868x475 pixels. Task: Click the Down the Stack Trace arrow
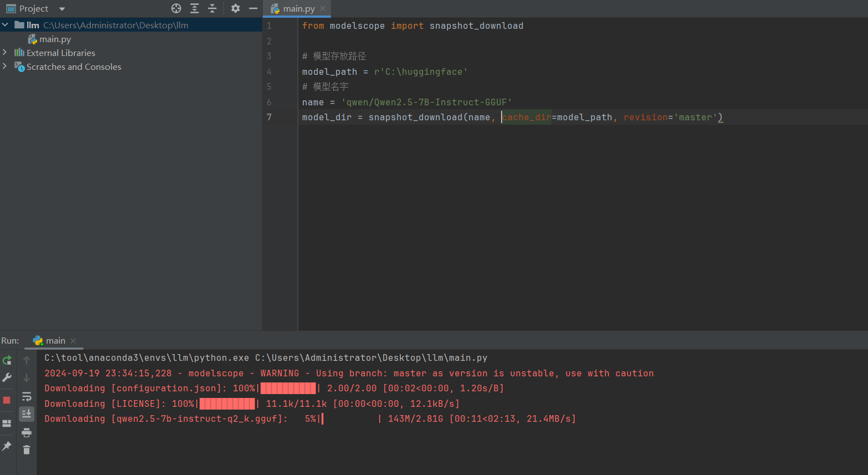pyautogui.click(x=27, y=378)
